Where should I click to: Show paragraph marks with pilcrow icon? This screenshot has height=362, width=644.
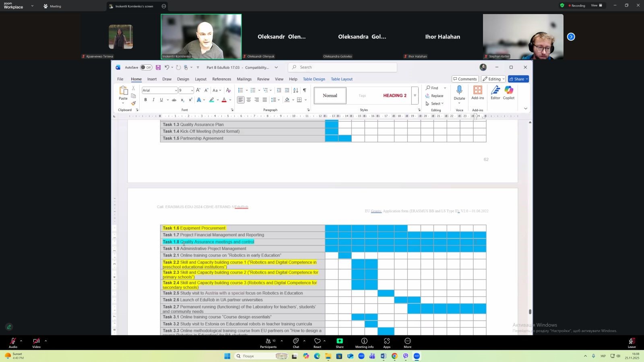pyautogui.click(x=305, y=90)
